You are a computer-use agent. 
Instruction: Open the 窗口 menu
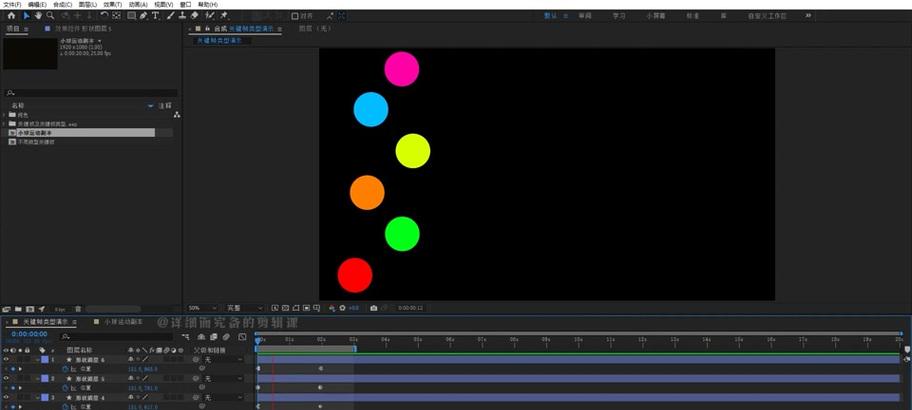pos(186,4)
